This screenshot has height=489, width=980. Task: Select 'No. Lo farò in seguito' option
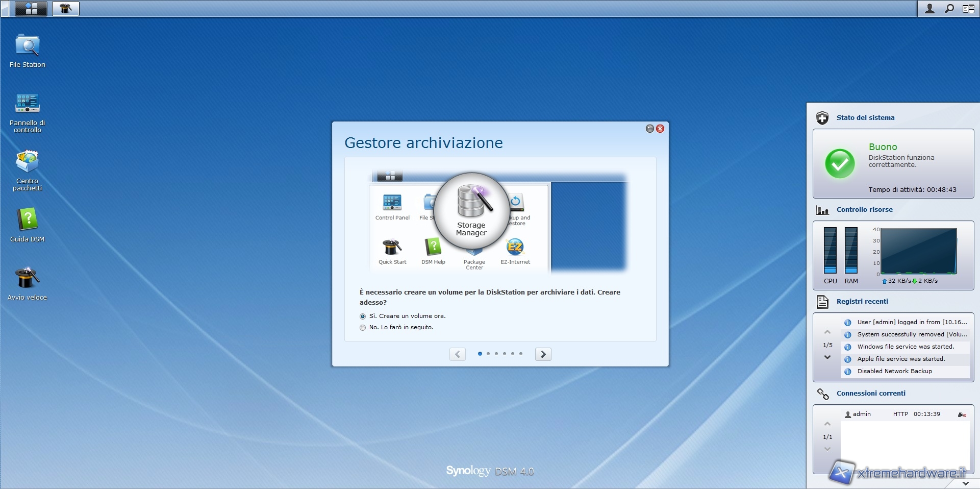(x=363, y=328)
